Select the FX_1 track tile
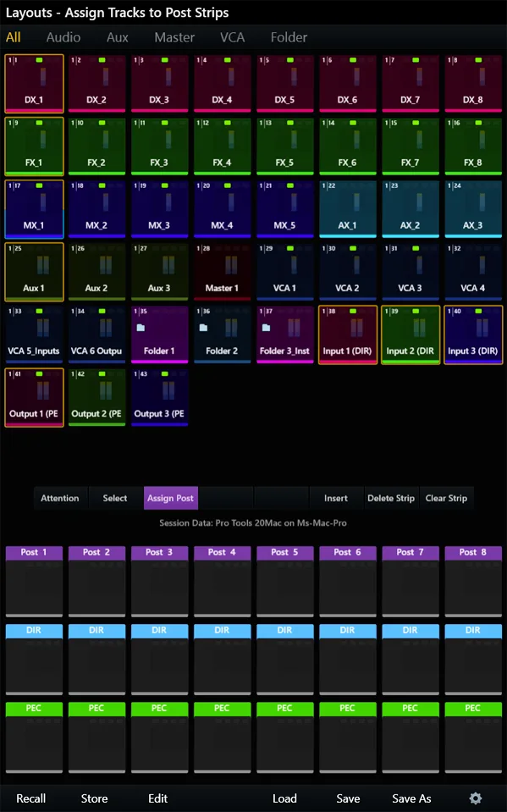507x812 pixels. tap(34, 146)
